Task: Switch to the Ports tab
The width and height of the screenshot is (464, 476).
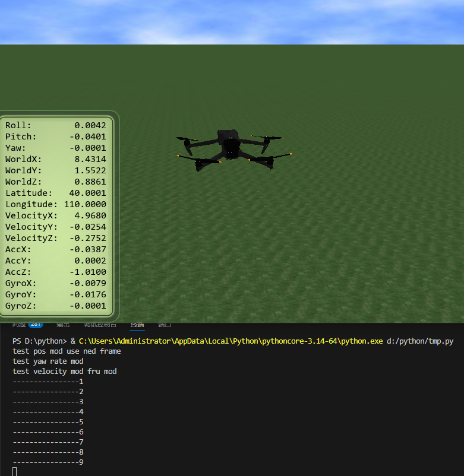Action: tap(165, 325)
